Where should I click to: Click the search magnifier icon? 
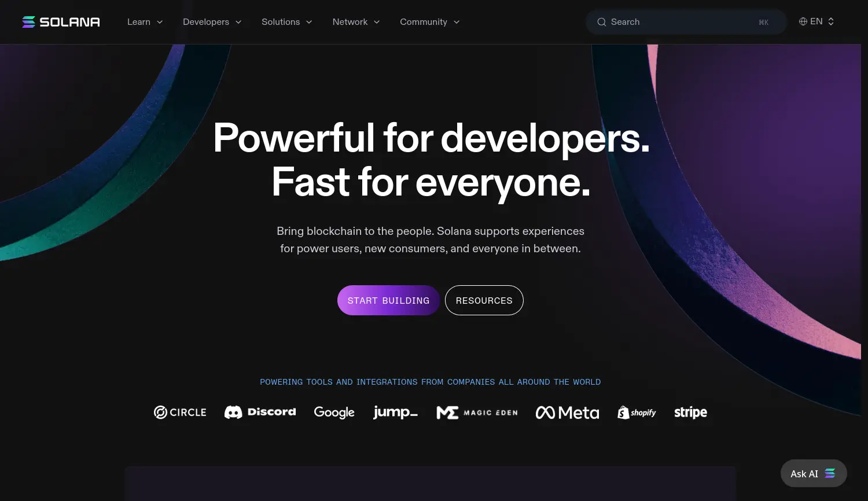(602, 22)
